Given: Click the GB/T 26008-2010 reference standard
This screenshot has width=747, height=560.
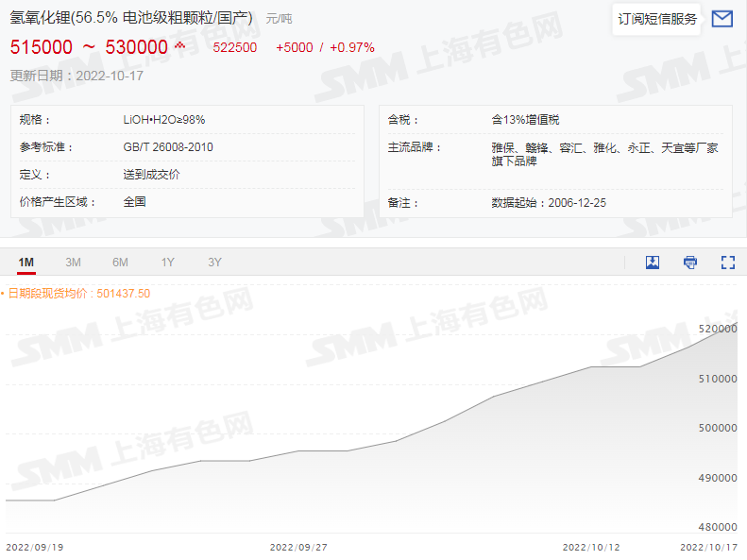Looking at the screenshot, I should tap(168, 147).
